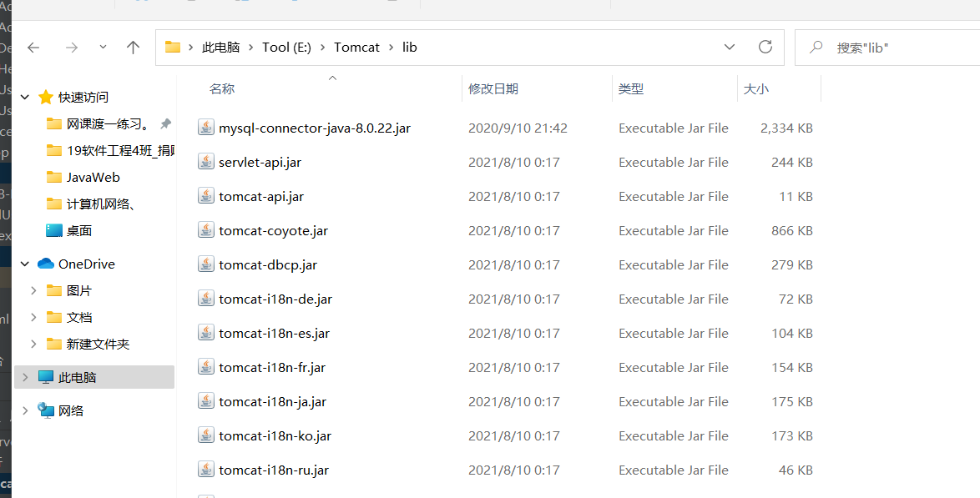The width and height of the screenshot is (980, 498).
Task: Select the JavaWeb folder in quick access
Action: point(93,177)
